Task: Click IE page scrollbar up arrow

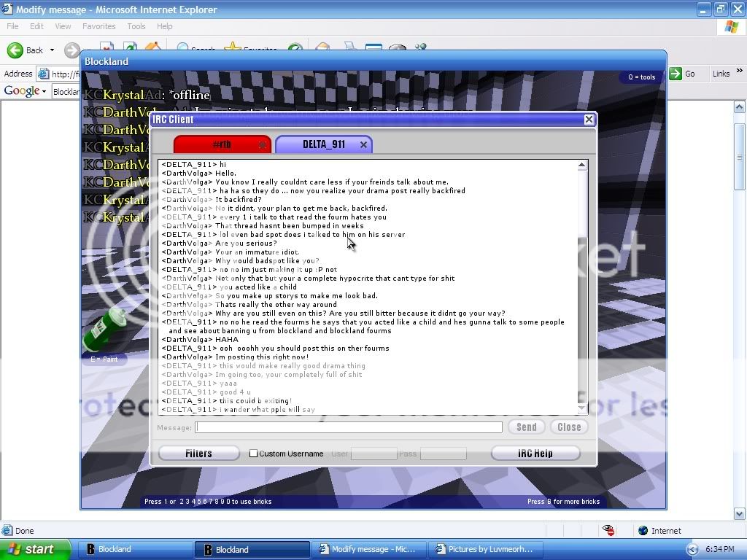Action: [x=740, y=107]
